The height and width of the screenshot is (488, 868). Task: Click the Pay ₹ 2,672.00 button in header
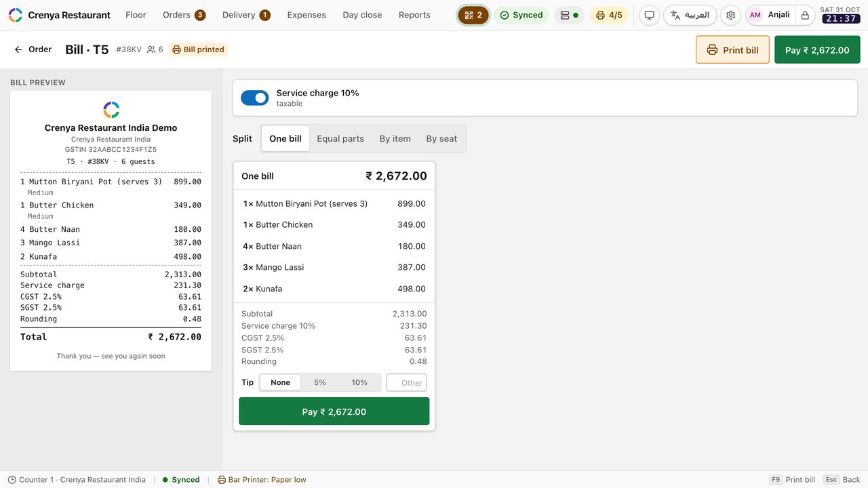point(817,49)
